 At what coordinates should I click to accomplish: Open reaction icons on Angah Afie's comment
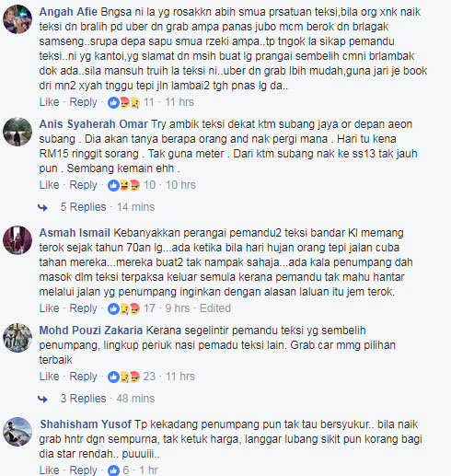pyautogui.click(x=123, y=102)
